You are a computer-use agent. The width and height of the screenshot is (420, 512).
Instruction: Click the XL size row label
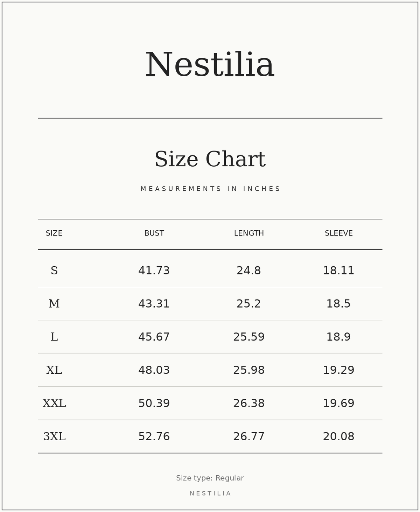(x=54, y=370)
